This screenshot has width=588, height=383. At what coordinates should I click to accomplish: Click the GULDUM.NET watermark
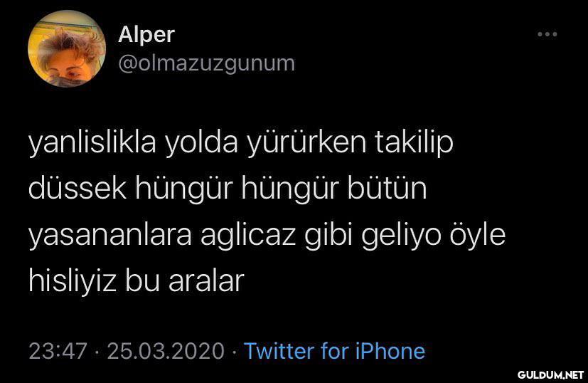click(550, 374)
